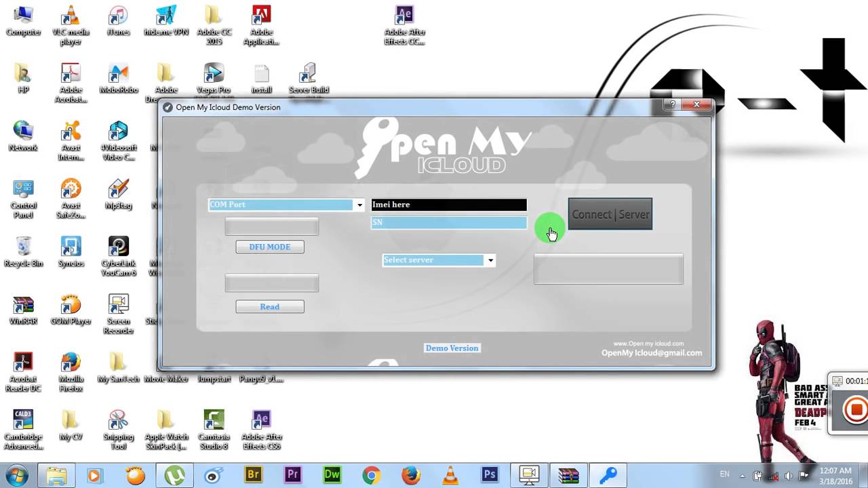Select the Hideme VPN desktop icon
The height and width of the screenshot is (488, 868).
[166, 21]
